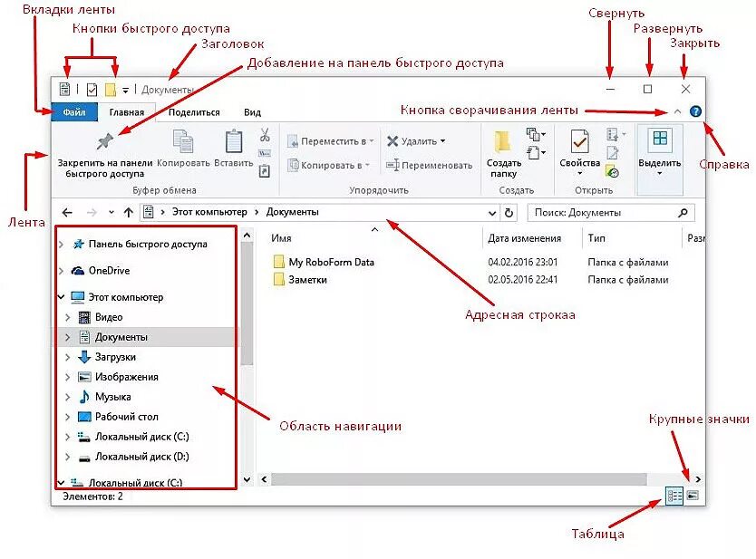Screen dimensions: 756x559
Task: Open the address bar history dropdown
Action: (x=492, y=213)
